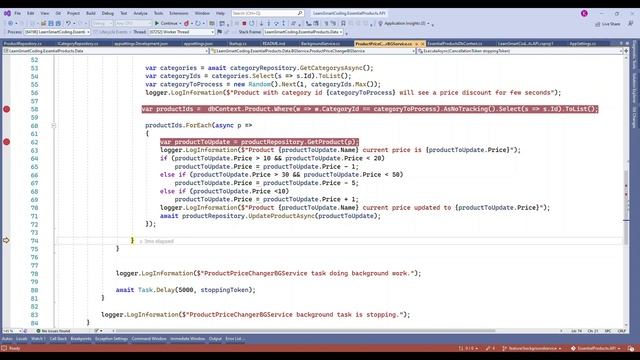Click the Hot Reload flame icon
Viewport: 640px width, 360px height.
[187, 23]
